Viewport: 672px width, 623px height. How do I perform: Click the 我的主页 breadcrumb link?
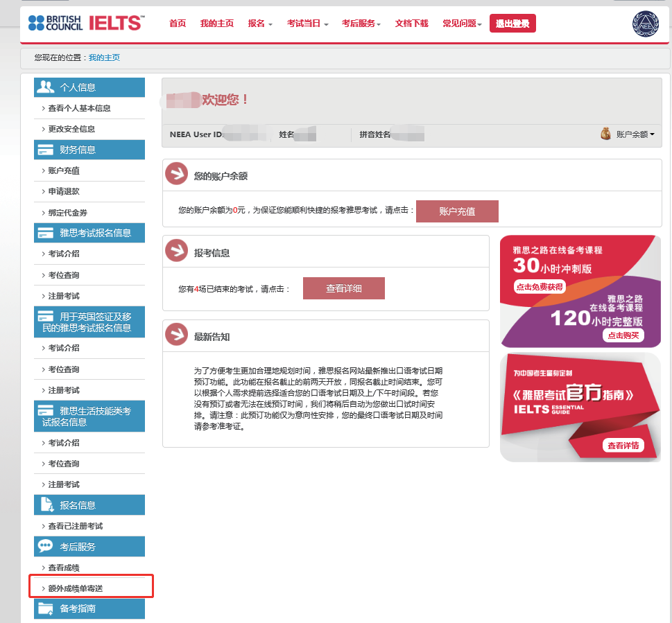coord(104,58)
